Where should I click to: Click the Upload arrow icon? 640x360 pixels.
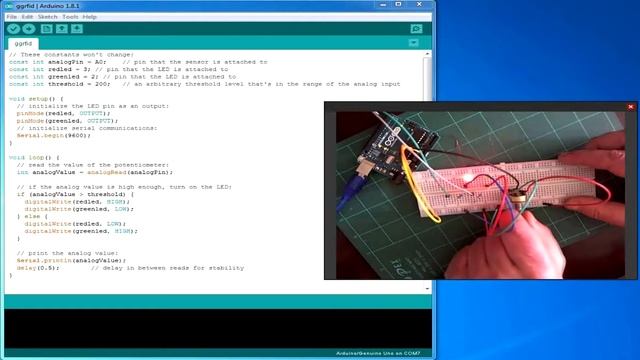coord(29,29)
